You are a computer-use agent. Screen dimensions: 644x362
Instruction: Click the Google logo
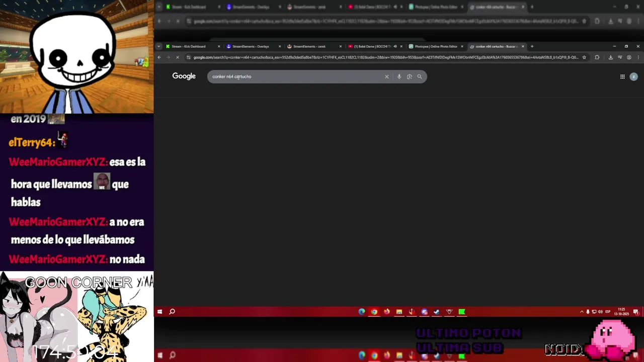(x=184, y=76)
